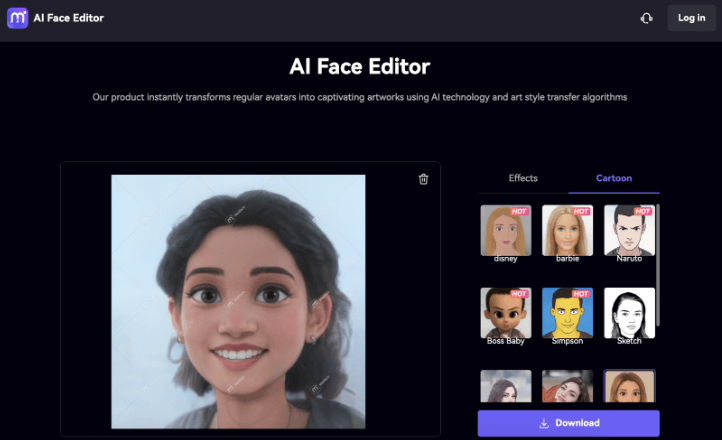The height and width of the screenshot is (440, 722).
Task: Download the edited cartoon image
Action: click(x=568, y=423)
